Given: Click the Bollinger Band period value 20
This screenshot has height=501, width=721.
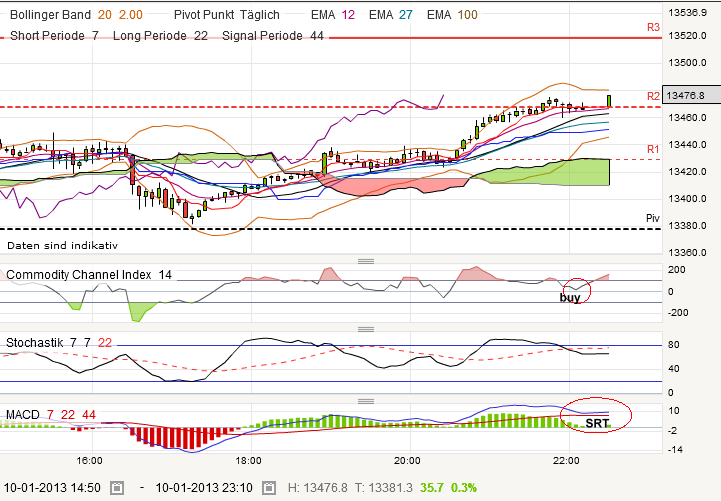Looking at the screenshot, I should point(105,15).
